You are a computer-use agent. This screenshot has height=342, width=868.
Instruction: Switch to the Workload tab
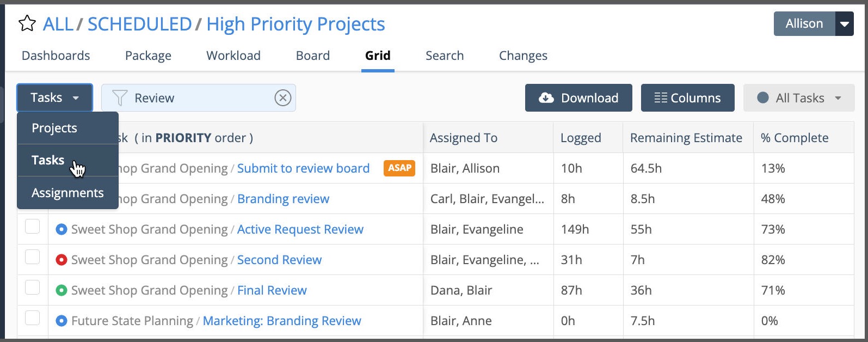point(233,56)
